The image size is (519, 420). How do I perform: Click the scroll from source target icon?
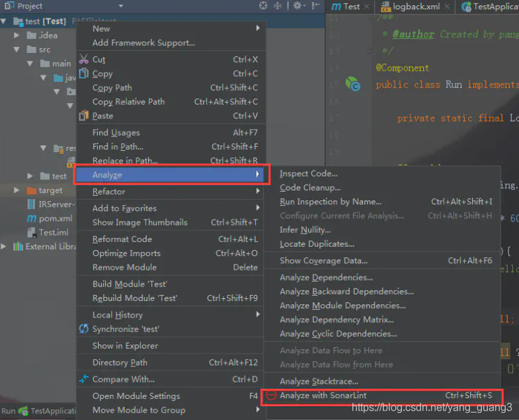(x=263, y=5)
